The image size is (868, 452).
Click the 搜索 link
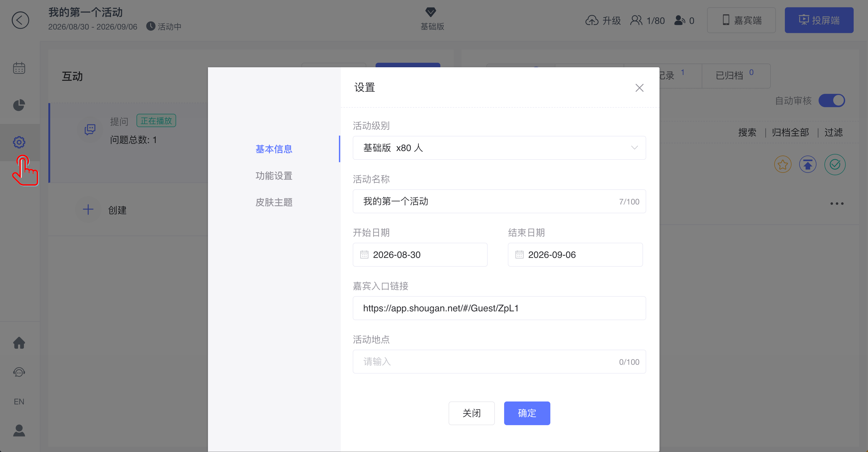pos(747,132)
